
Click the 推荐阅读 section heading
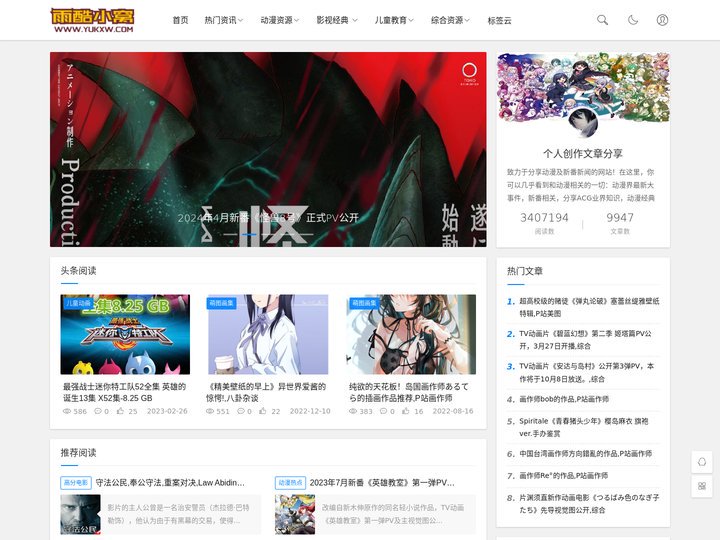coord(78,453)
